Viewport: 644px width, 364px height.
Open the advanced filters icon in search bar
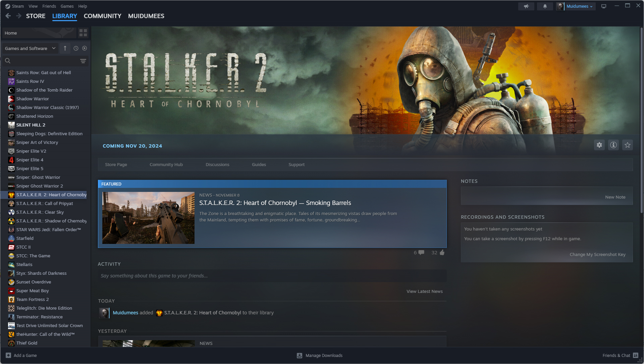(x=83, y=61)
